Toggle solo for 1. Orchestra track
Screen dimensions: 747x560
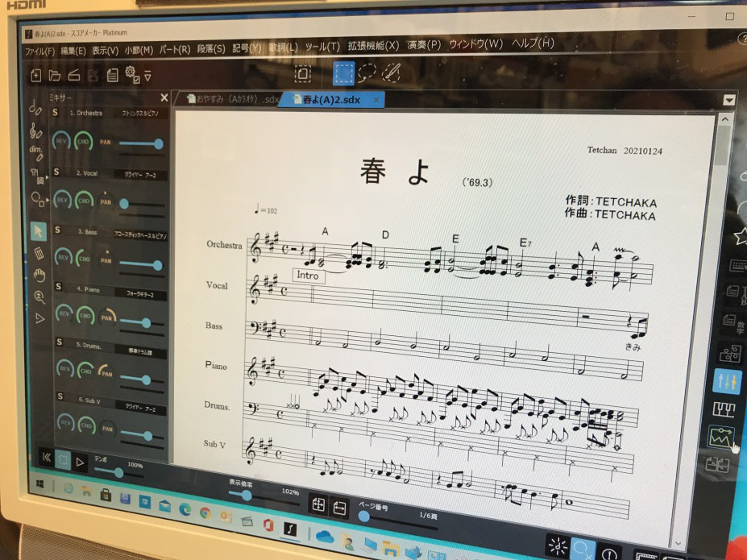(x=56, y=112)
